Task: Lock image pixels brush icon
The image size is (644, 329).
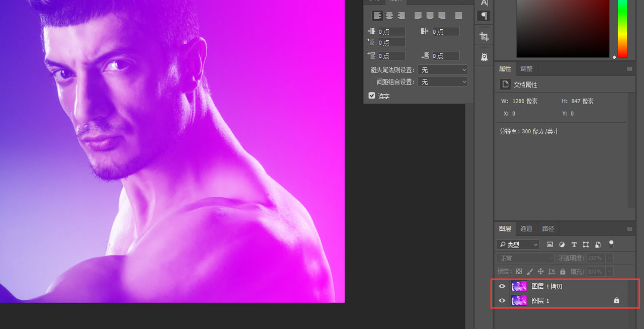Action: 530,271
